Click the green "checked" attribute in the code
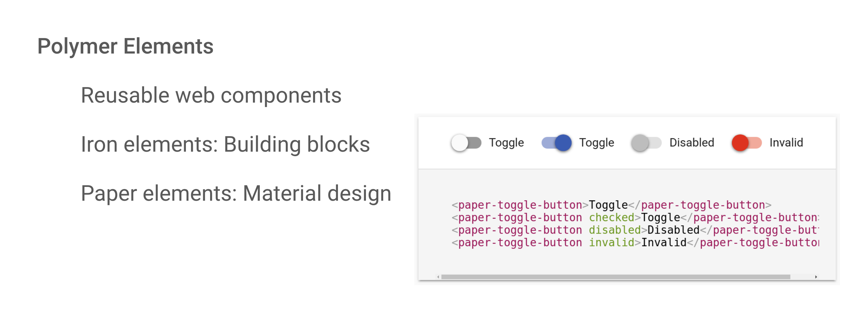 611,218
